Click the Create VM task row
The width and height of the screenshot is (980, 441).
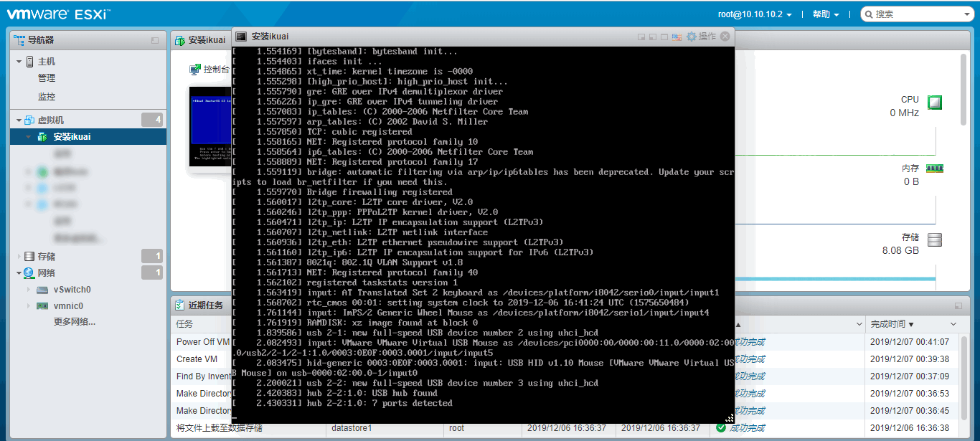coord(197,359)
